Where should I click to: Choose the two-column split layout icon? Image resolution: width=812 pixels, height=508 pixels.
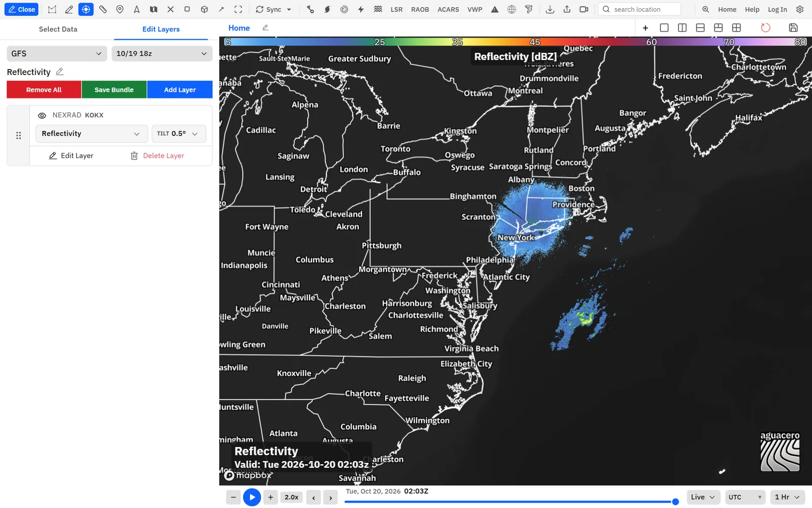coord(682,28)
